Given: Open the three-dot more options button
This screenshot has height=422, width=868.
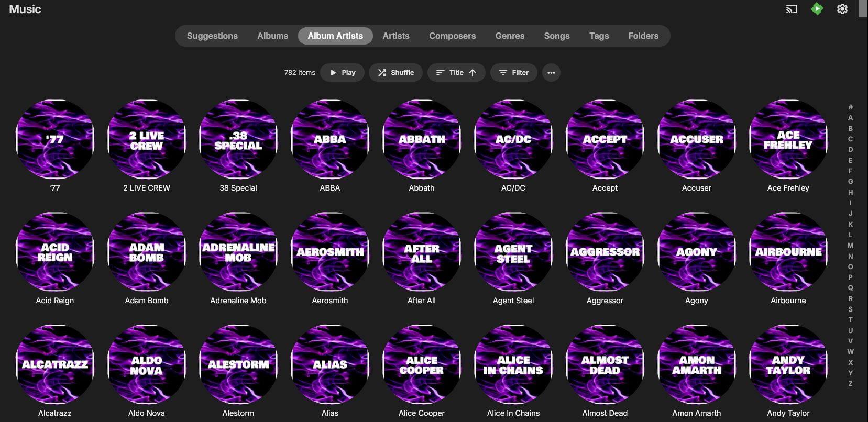Looking at the screenshot, I should pos(551,73).
